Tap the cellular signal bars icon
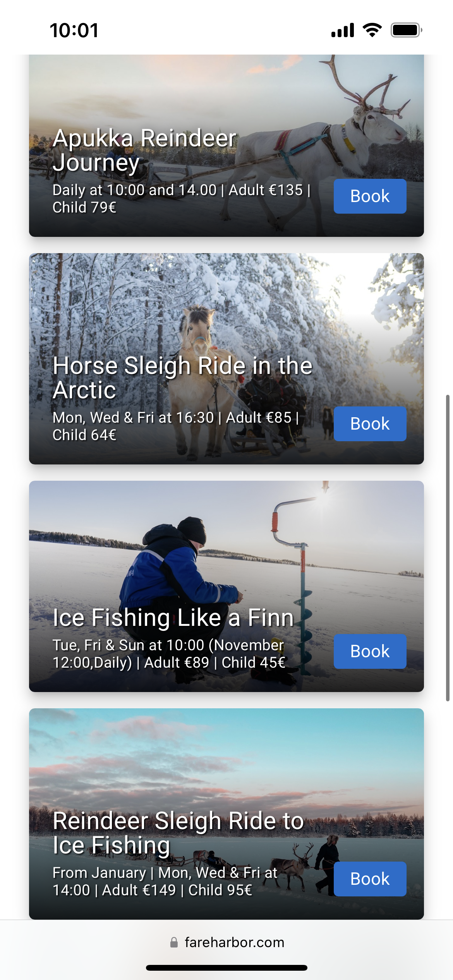Screen dimensions: 453x980 pyautogui.click(x=343, y=30)
